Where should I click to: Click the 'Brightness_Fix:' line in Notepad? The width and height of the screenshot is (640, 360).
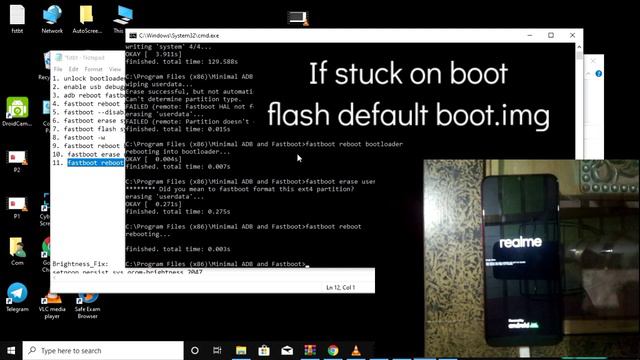[x=80, y=264]
